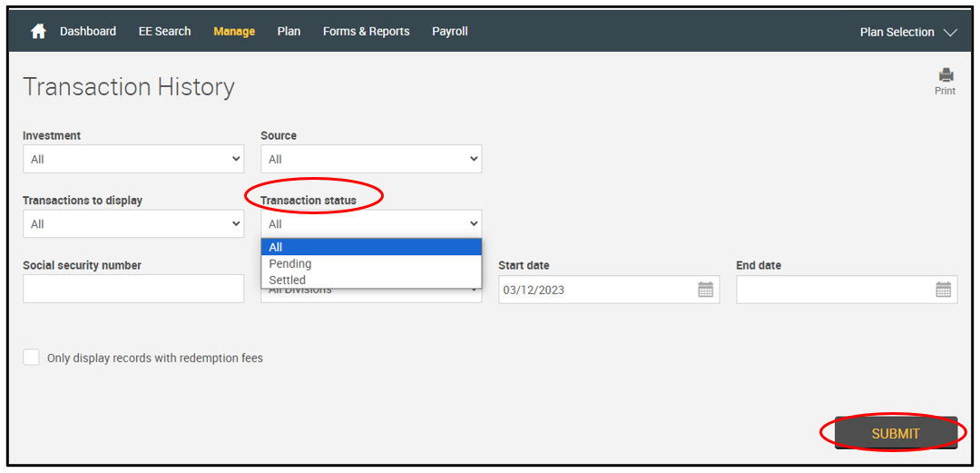Expand the Source dropdown

(x=370, y=159)
